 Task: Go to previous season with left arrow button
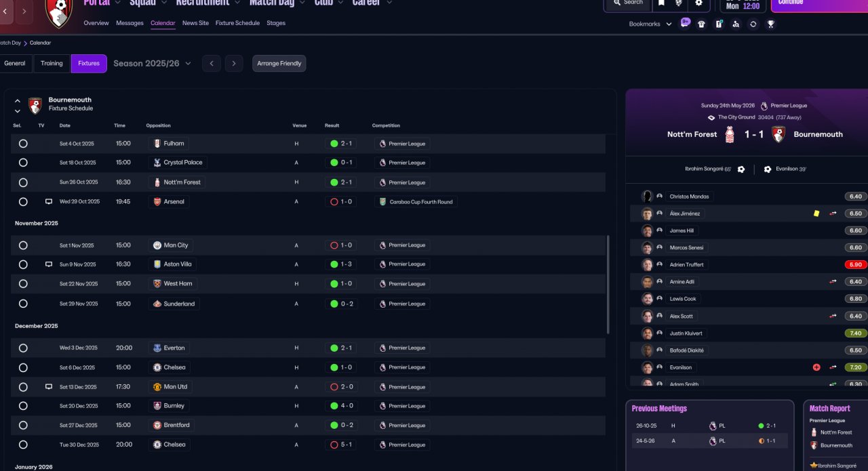tap(211, 64)
